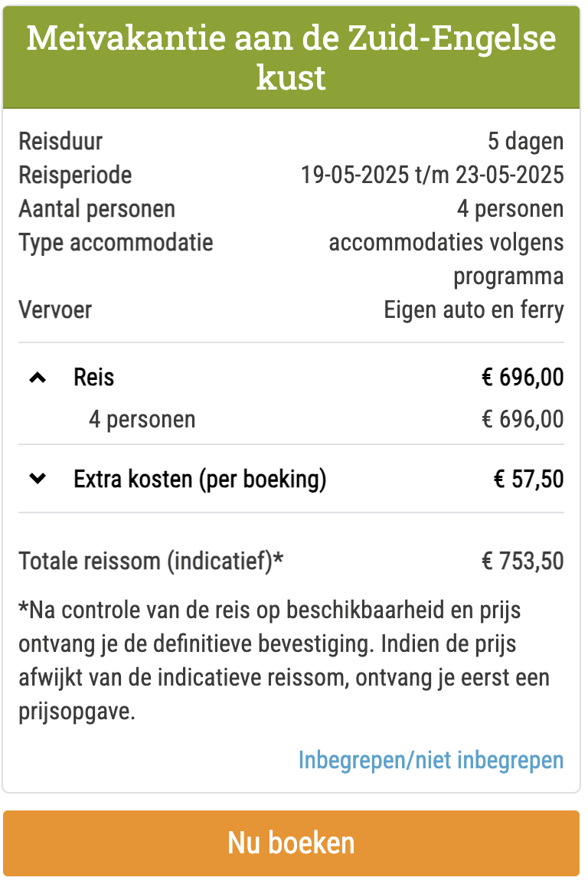Select the accommodaties volgens programma text

446,259
